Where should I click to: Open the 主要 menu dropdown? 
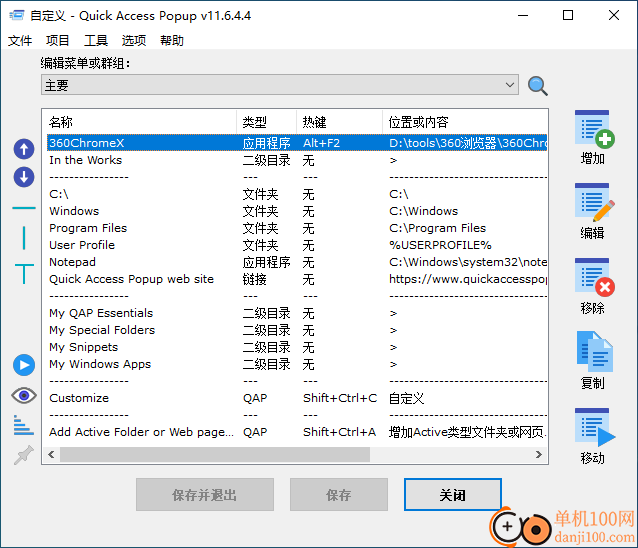coord(280,85)
